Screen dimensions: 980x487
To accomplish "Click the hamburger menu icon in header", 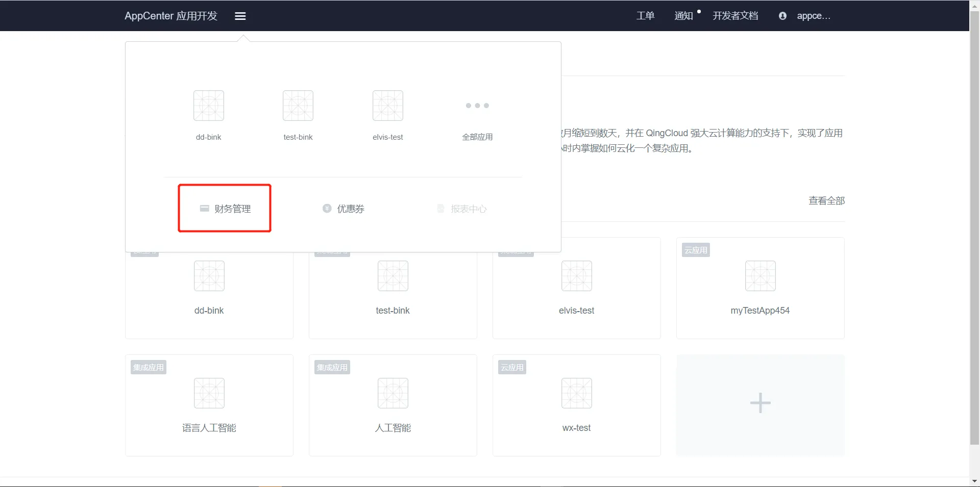I will pos(240,16).
